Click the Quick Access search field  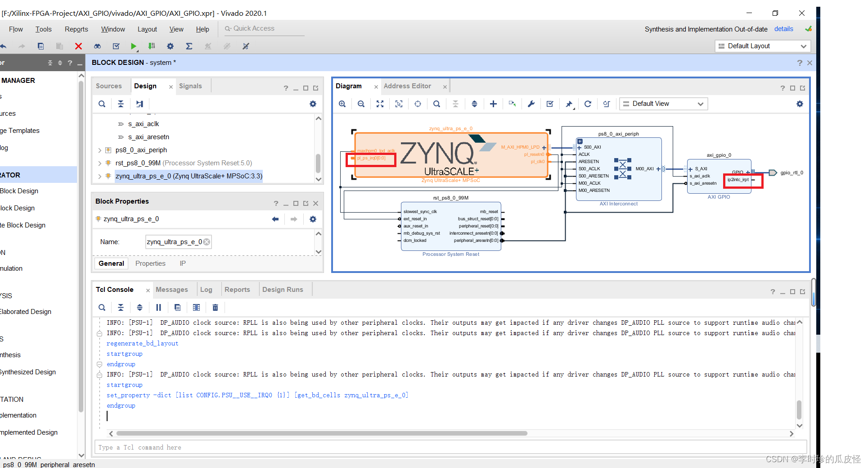coord(265,28)
